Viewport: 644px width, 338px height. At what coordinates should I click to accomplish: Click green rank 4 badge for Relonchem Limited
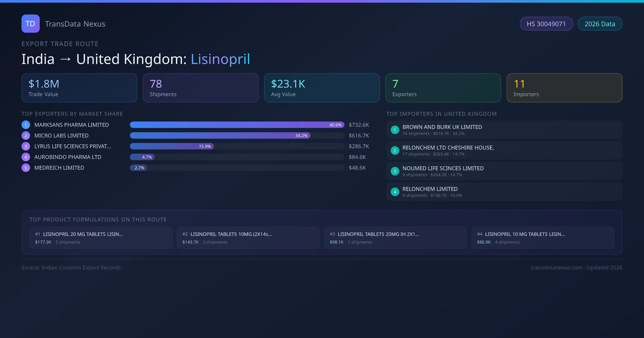click(395, 192)
